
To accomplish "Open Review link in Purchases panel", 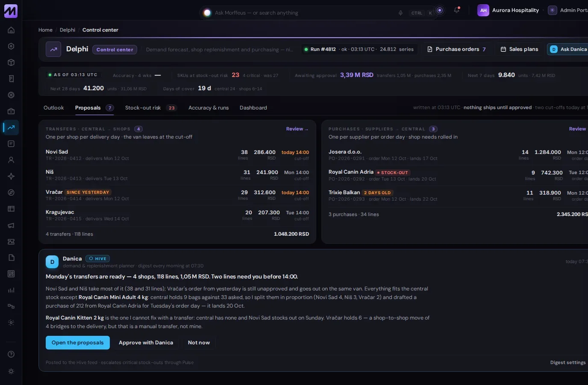I will coord(577,129).
